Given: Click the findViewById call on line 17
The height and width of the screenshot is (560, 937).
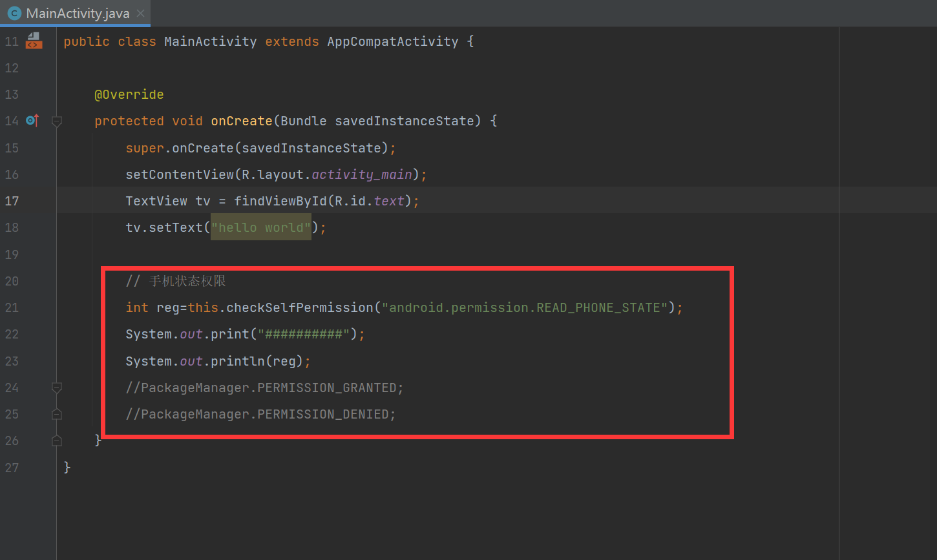Looking at the screenshot, I should tap(280, 201).
